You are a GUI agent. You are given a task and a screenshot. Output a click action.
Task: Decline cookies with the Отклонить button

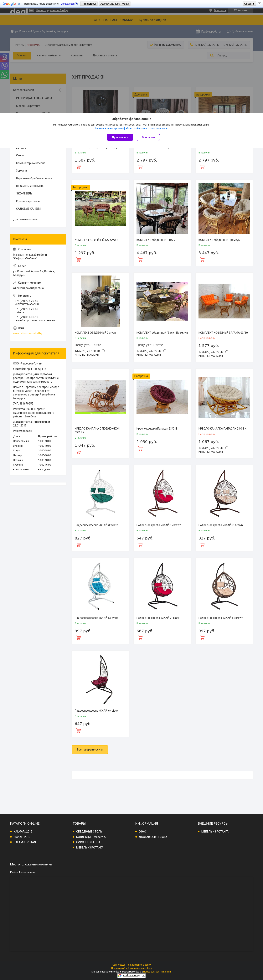[x=148, y=137]
